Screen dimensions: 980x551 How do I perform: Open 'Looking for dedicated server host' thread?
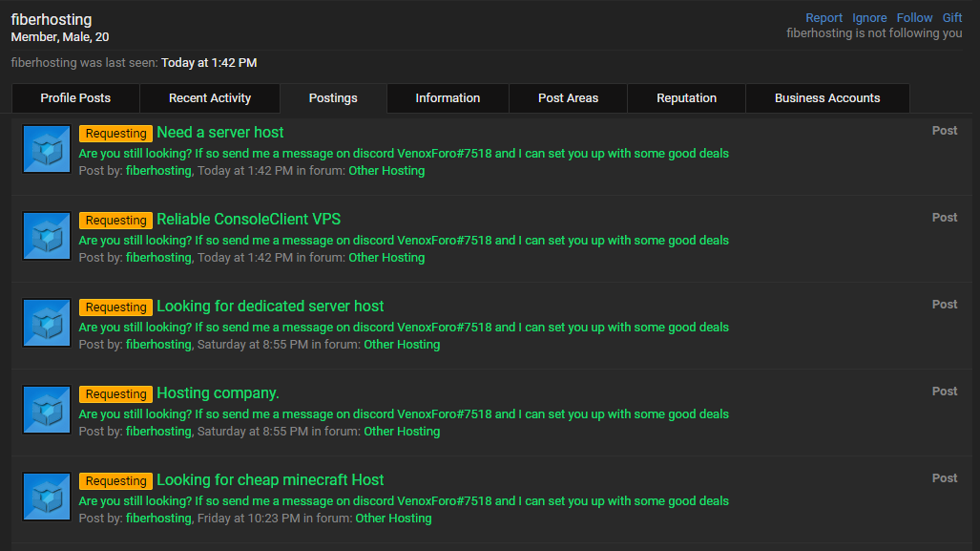coord(270,306)
